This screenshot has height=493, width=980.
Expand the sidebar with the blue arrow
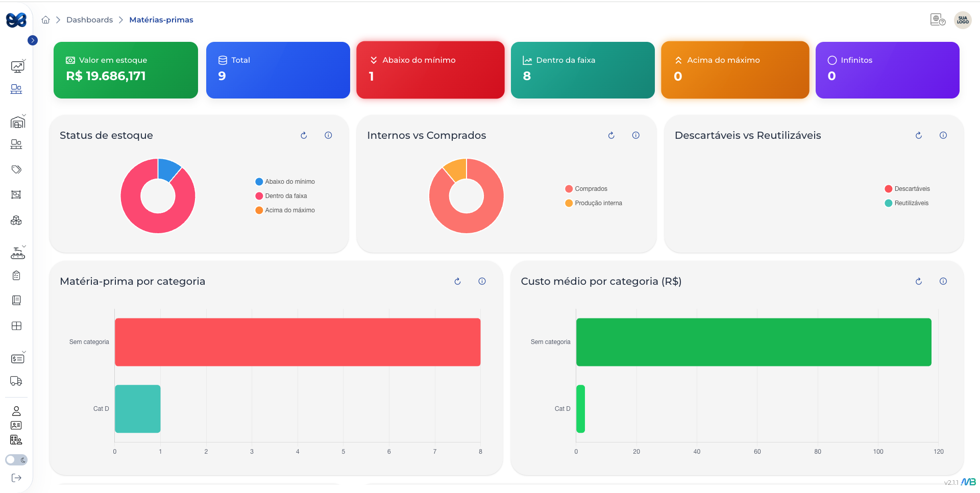pos(33,40)
